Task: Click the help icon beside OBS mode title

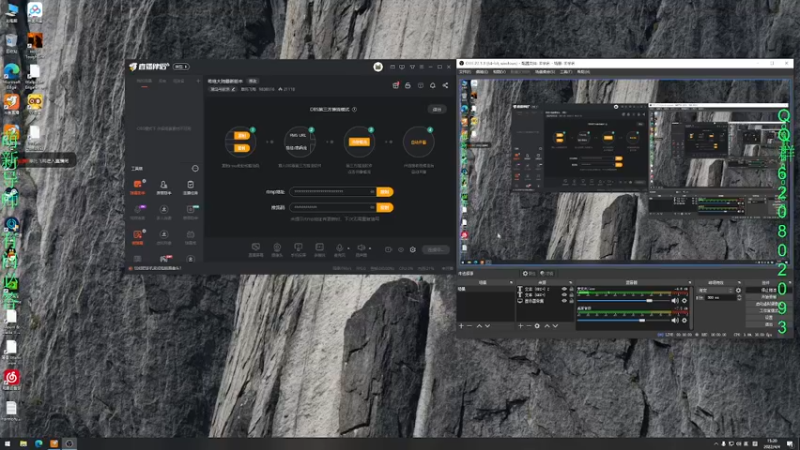Action: [x=355, y=109]
